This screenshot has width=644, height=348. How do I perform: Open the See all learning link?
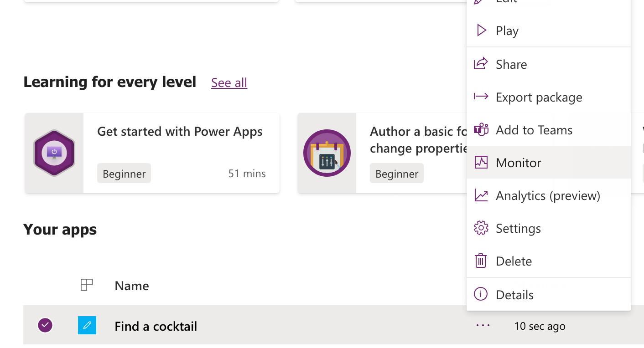click(x=229, y=83)
